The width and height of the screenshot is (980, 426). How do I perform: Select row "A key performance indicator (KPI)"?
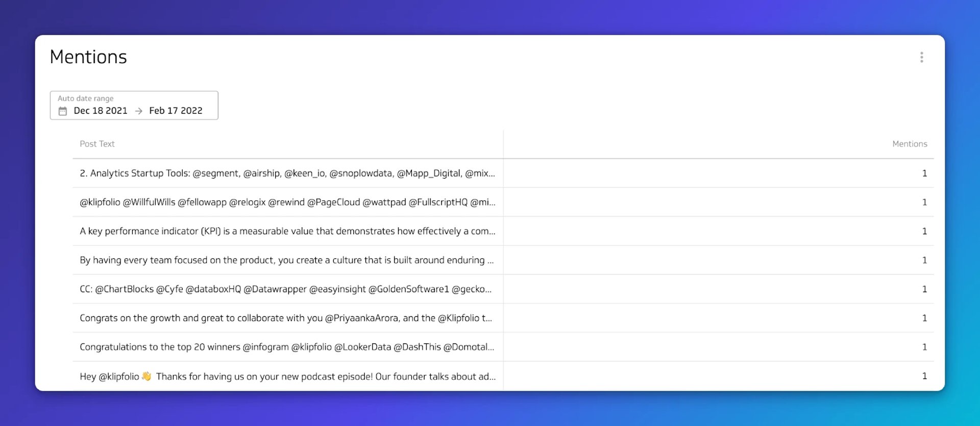tap(503, 231)
